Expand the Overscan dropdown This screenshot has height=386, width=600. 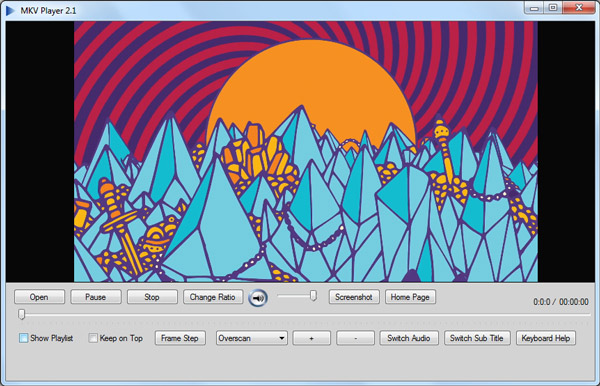pos(251,338)
